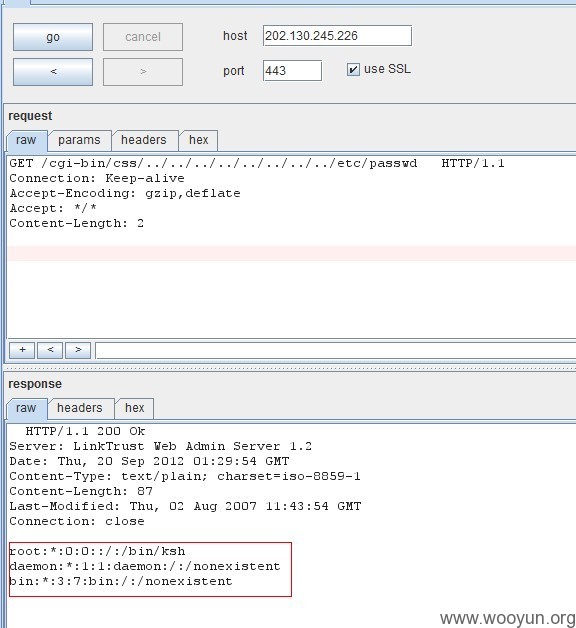Viewport: 576px width, 628px height.
Task: Go forward to next request in history
Action: click(x=143, y=72)
